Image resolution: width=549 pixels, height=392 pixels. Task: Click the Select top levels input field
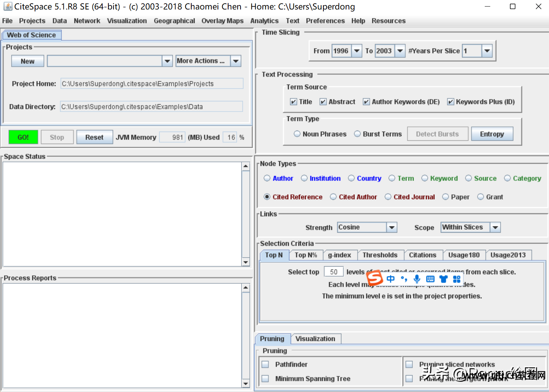pos(333,272)
